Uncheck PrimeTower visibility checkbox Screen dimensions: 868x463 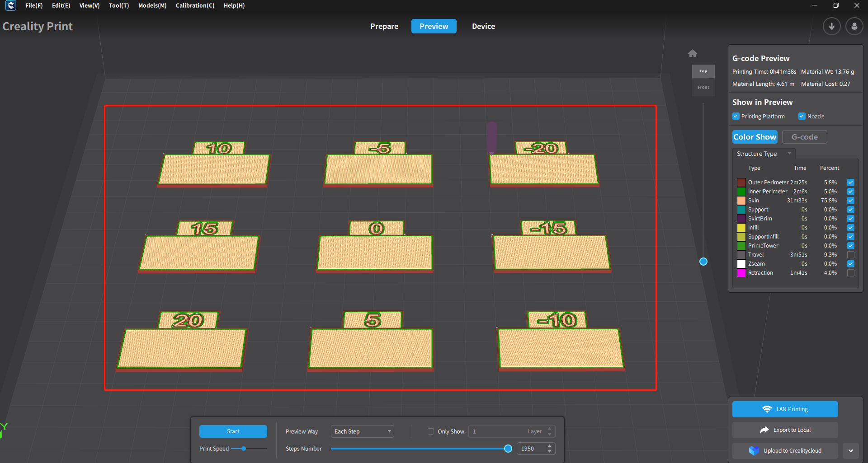pyautogui.click(x=851, y=246)
